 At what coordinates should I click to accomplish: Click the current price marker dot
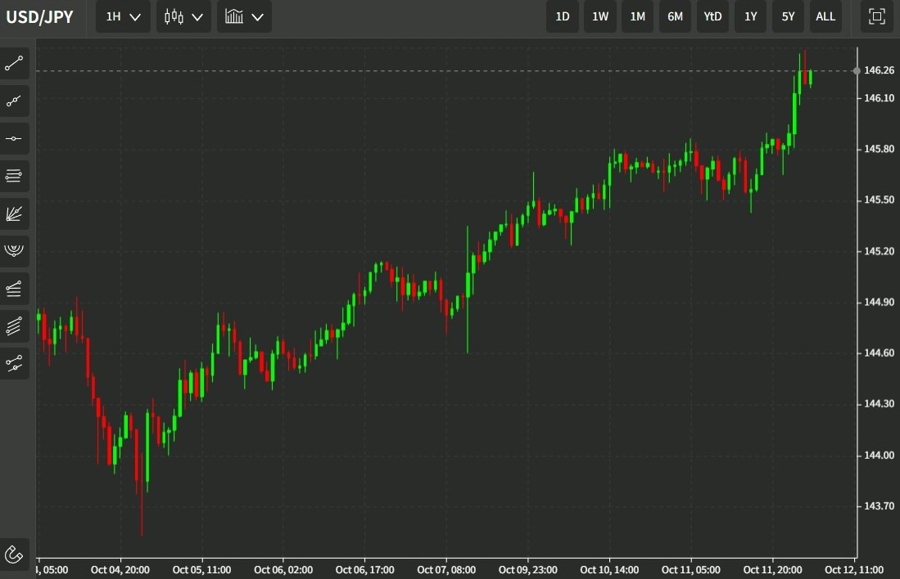tap(856, 71)
